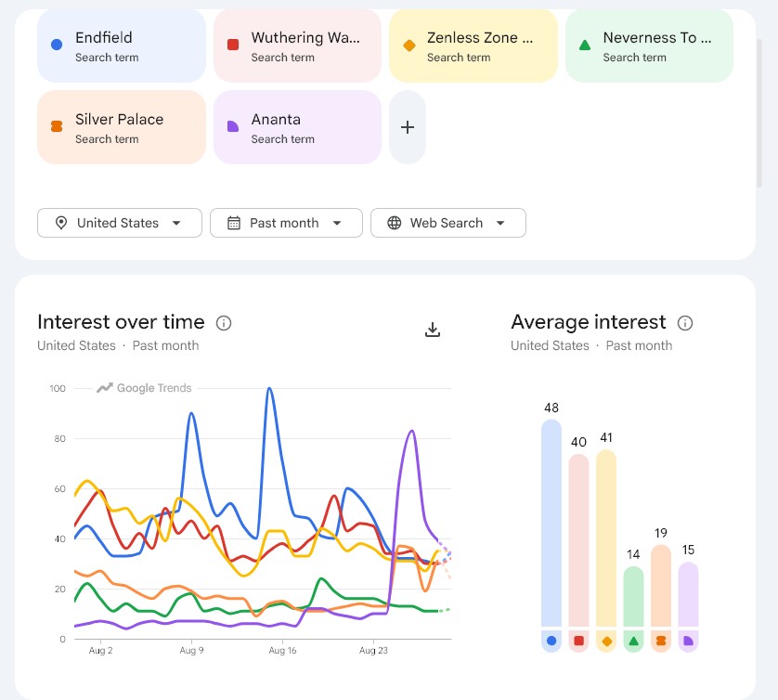Click the green Neverness bar valued 14
This screenshot has width=778, height=700.
[x=633, y=596]
